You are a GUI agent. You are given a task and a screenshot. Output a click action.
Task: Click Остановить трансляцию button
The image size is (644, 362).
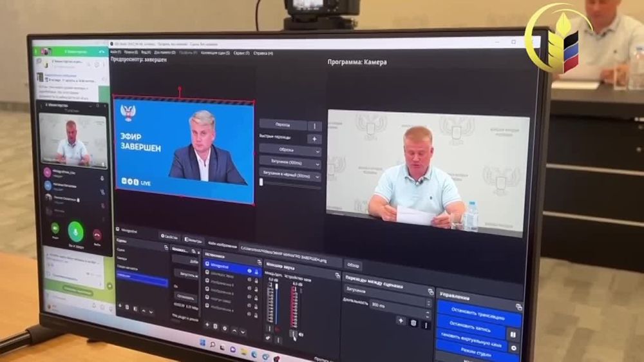tap(478, 313)
